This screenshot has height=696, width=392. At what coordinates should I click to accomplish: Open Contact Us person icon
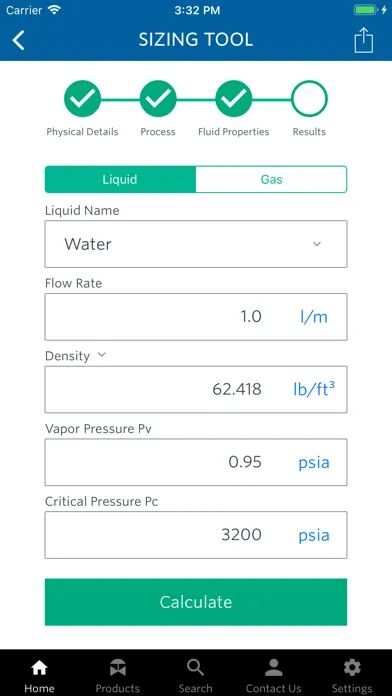273,668
